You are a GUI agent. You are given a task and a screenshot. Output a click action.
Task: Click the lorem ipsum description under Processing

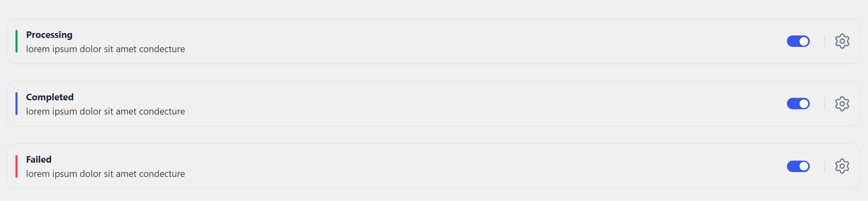(x=105, y=49)
